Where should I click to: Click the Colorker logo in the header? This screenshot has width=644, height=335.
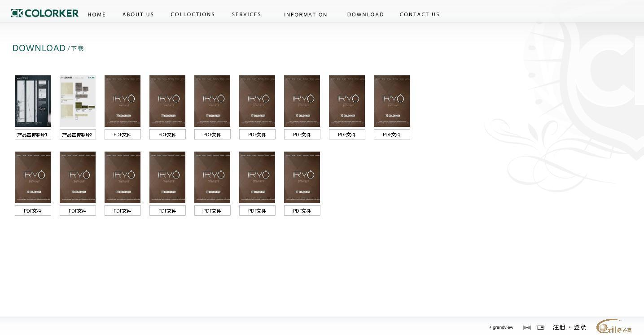(45, 13)
